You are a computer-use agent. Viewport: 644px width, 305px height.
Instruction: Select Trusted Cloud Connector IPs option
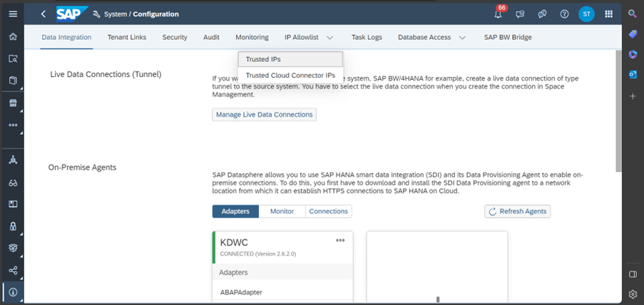pos(290,76)
